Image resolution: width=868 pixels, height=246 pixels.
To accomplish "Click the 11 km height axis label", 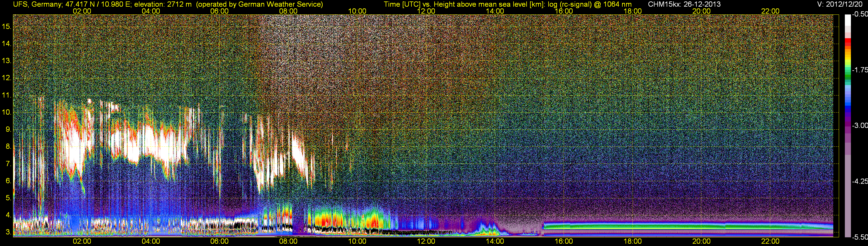I will pyautogui.click(x=6, y=96).
